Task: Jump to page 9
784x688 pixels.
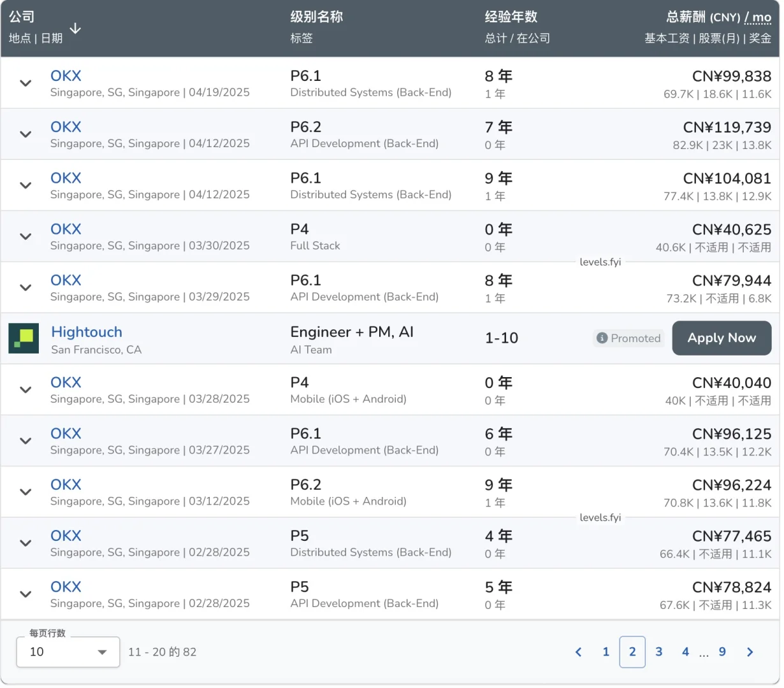Action: tap(722, 652)
